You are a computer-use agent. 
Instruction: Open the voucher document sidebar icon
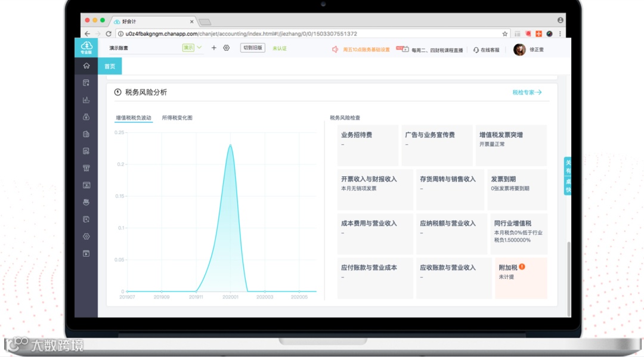(x=86, y=83)
